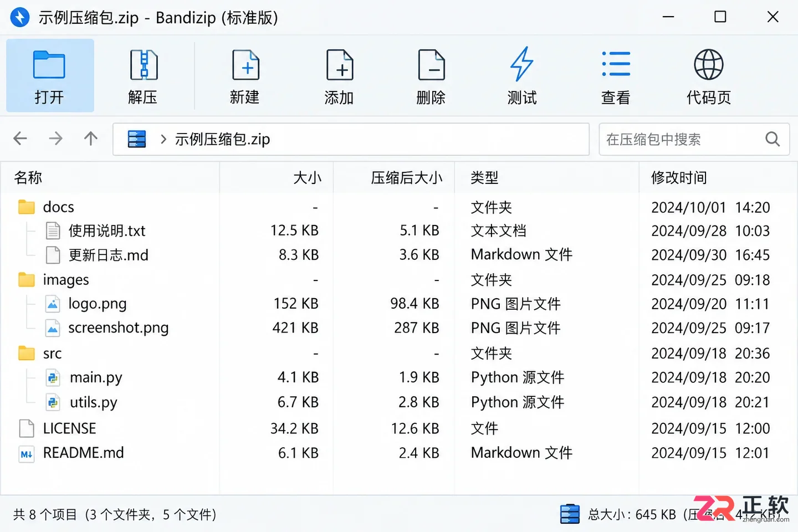The width and height of the screenshot is (798, 532).
Task: Click the 2024/10/01 14:20 modified time
Action: 710,207
